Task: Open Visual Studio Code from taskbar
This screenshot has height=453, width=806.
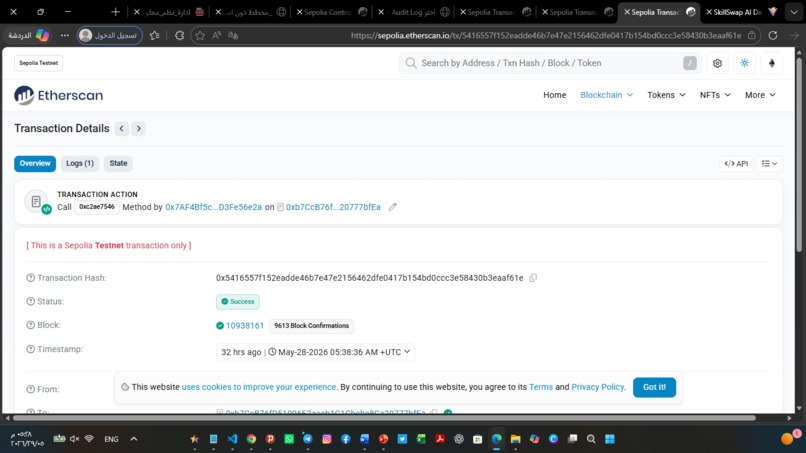Action: point(232,439)
